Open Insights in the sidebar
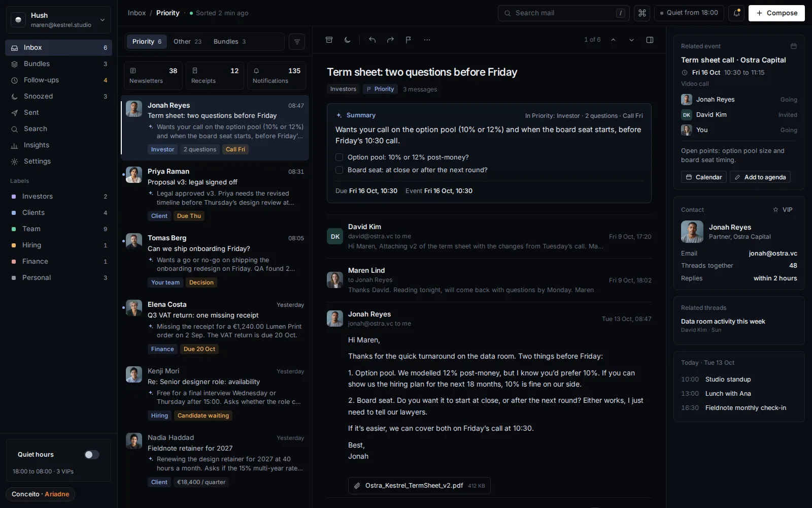Image resolution: width=812 pixels, height=508 pixels. tap(58, 145)
